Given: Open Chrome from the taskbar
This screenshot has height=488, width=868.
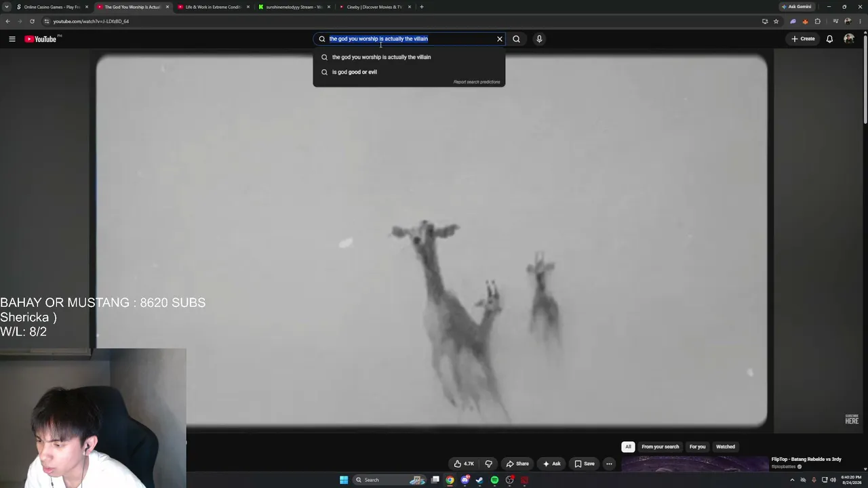Looking at the screenshot, I should [450, 480].
